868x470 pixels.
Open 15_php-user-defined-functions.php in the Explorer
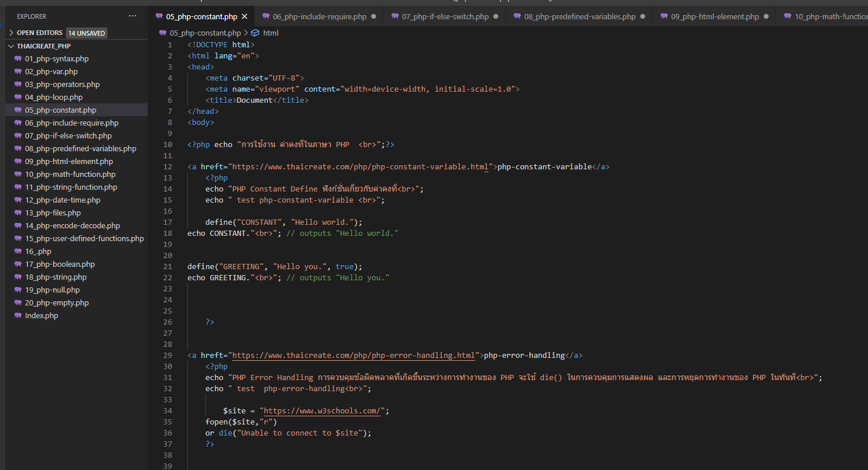click(x=84, y=238)
